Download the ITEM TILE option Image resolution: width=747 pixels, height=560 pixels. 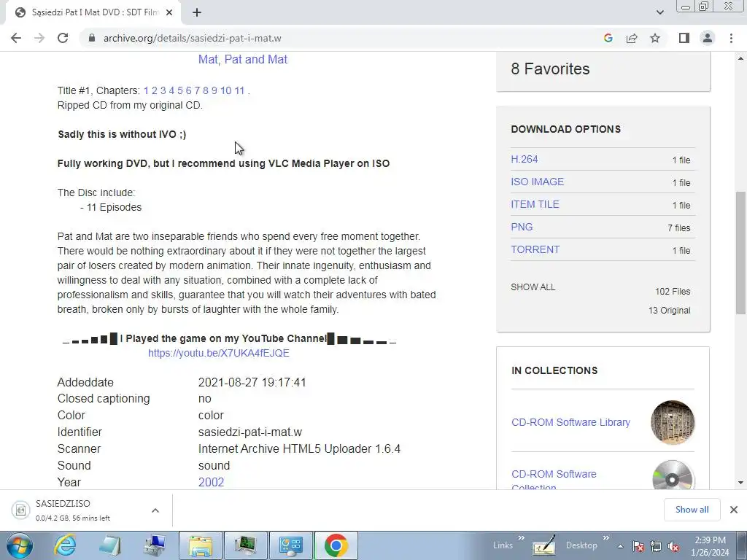coord(535,204)
